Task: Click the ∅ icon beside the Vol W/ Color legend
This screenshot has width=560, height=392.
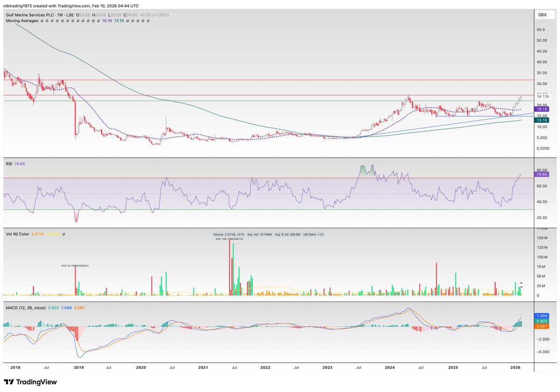Action: pos(63,234)
